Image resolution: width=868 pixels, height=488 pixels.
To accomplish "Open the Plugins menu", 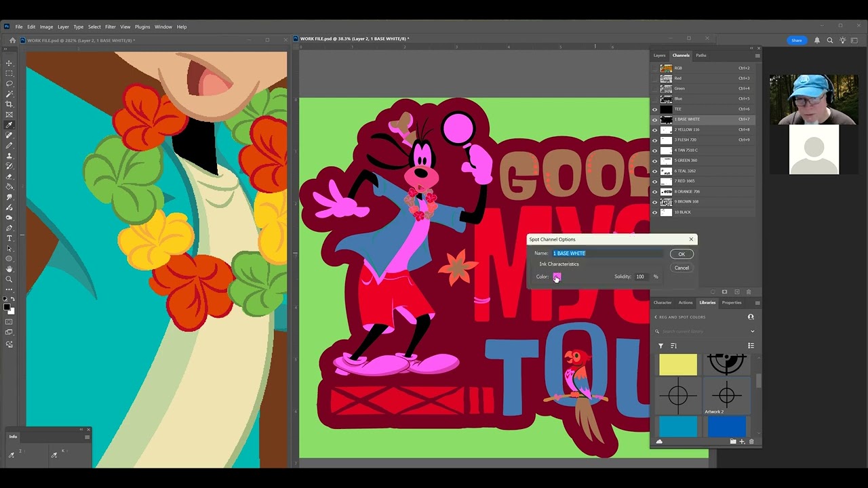I will 142,27.
